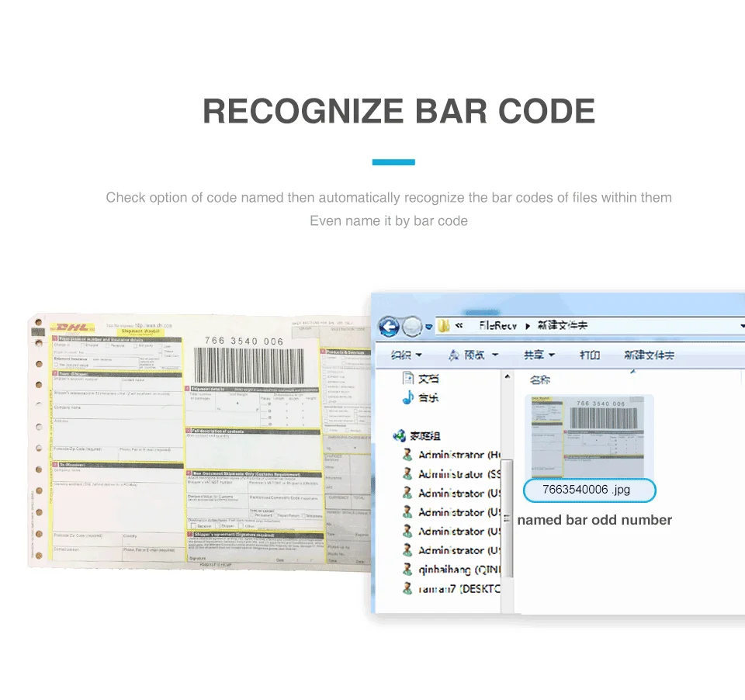Open 音乐 library via its music note icon

[x=407, y=397]
